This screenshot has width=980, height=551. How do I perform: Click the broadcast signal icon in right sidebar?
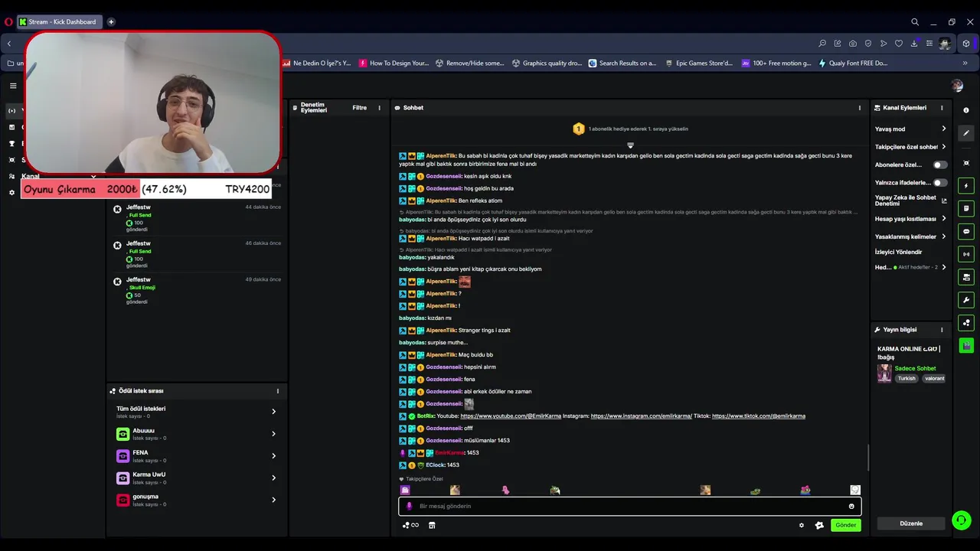[966, 254]
